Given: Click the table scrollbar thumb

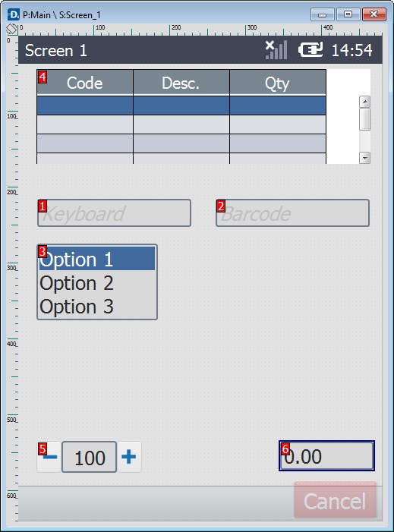Looking at the screenshot, I should 365,119.
